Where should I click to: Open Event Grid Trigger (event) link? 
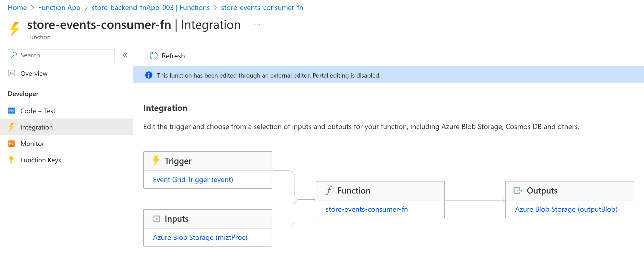pos(193,180)
